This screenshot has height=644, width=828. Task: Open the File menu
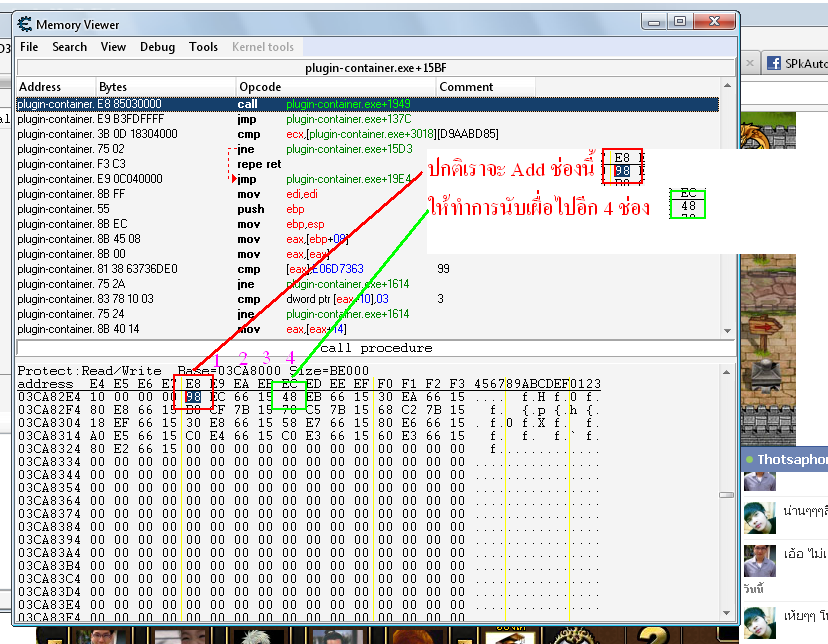tap(29, 47)
